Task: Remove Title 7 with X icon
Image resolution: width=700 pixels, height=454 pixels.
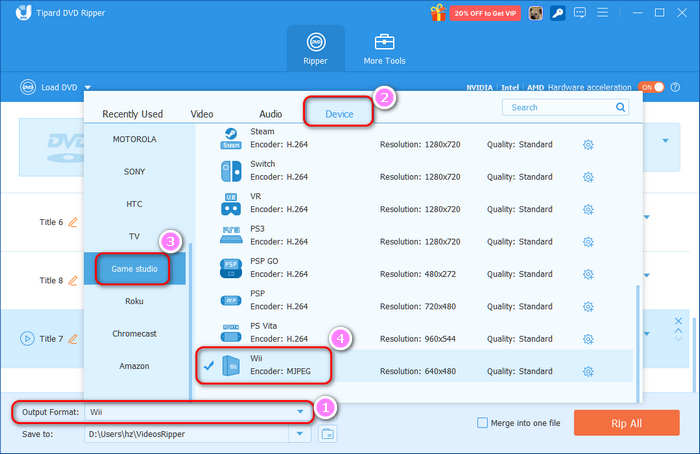Action: pyautogui.click(x=678, y=321)
